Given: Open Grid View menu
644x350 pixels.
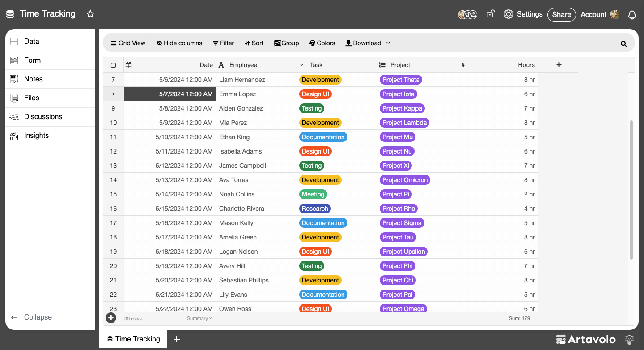Looking at the screenshot, I should (128, 43).
